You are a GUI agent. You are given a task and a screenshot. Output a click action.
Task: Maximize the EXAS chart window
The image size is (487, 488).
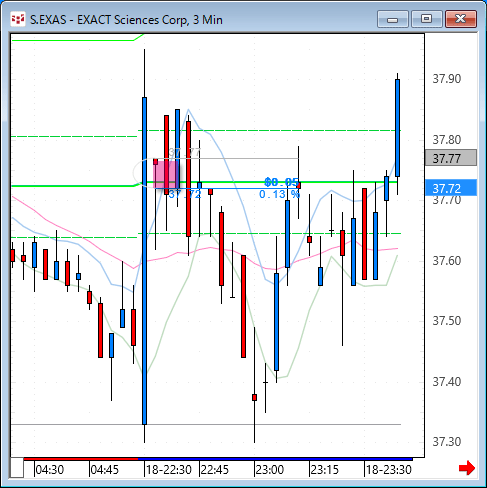pyautogui.click(x=426, y=19)
